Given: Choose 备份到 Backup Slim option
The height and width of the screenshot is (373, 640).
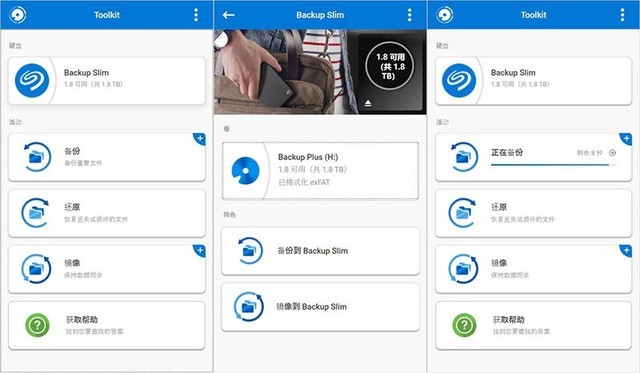Looking at the screenshot, I should tap(320, 251).
